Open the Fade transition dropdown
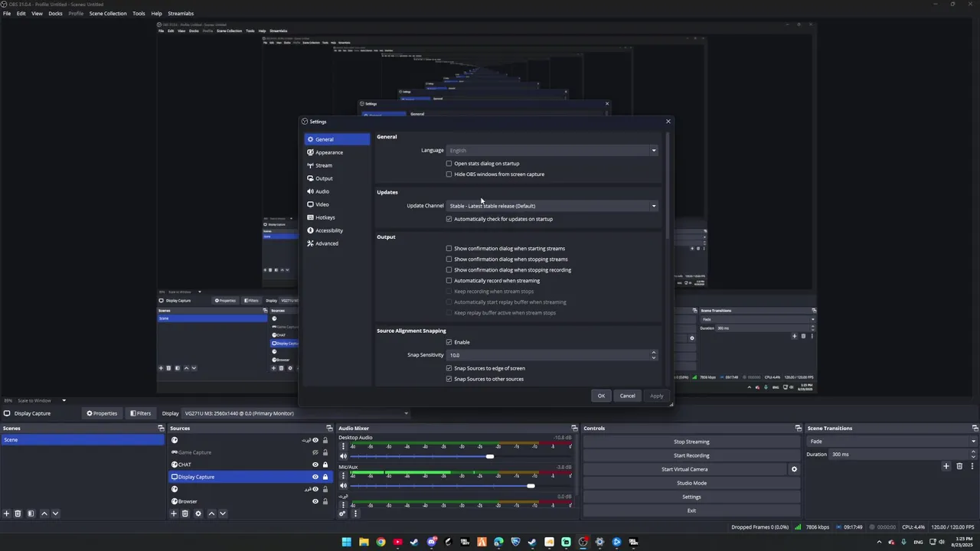The image size is (980, 551). (x=893, y=442)
